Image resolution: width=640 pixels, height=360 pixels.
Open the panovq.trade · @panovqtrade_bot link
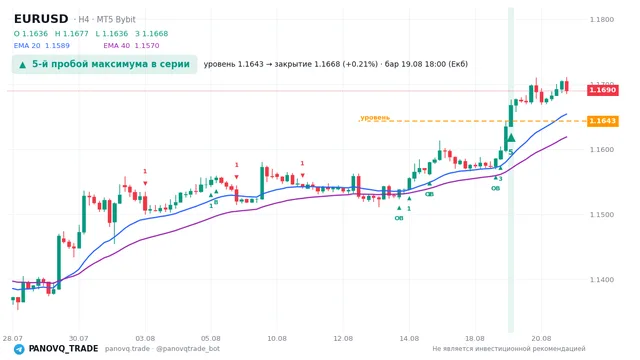(x=162, y=349)
